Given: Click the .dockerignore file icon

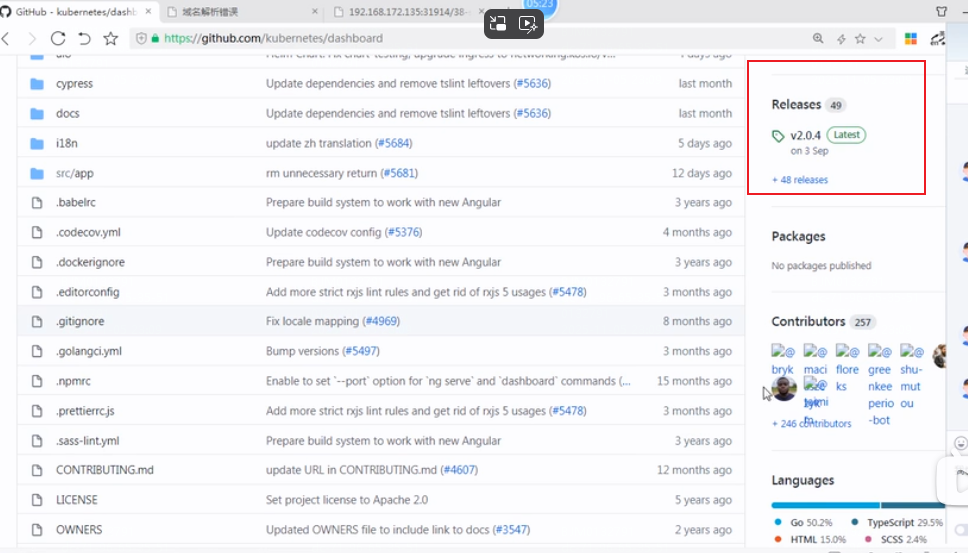Looking at the screenshot, I should pyautogui.click(x=37, y=262).
